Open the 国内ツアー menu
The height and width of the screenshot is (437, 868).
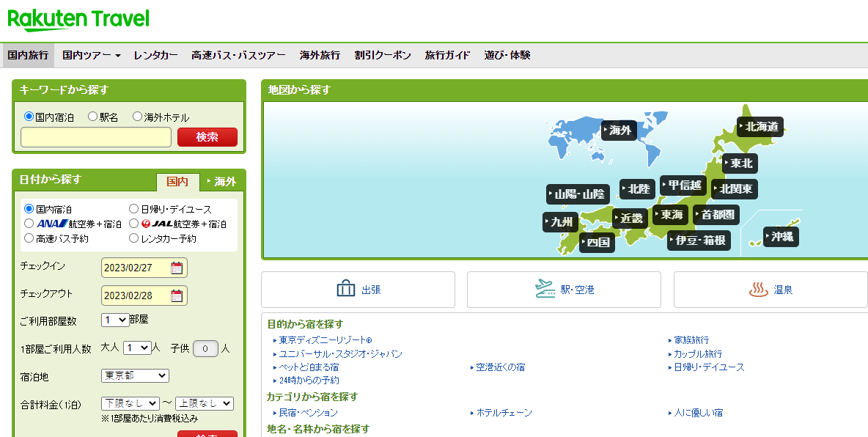click(92, 55)
